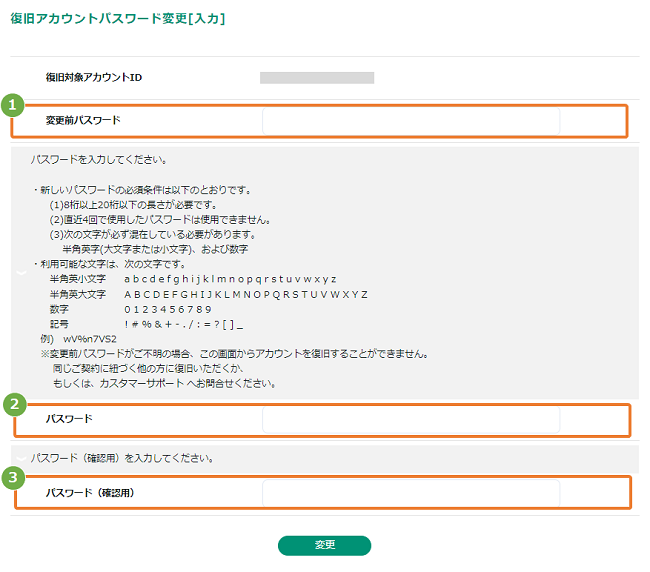Collapse the パスワード（確認用）を入力してください hint chevron
This screenshot has height=572, width=650.
tap(21, 458)
